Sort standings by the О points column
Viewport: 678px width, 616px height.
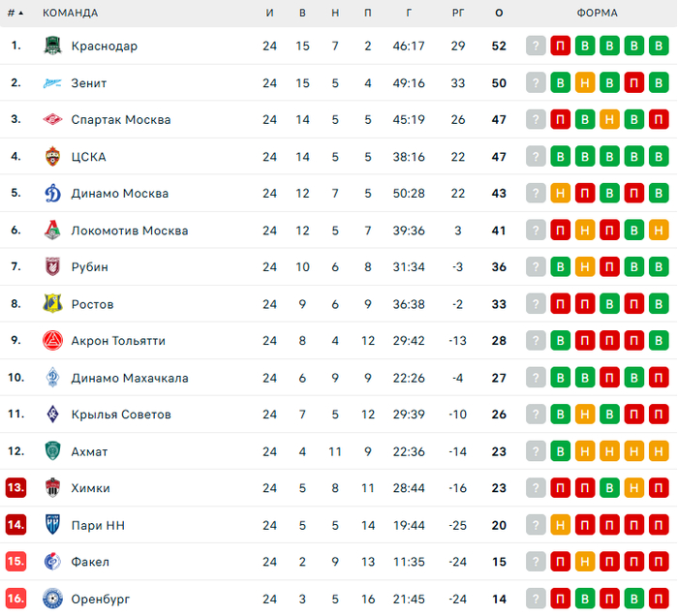[499, 14]
